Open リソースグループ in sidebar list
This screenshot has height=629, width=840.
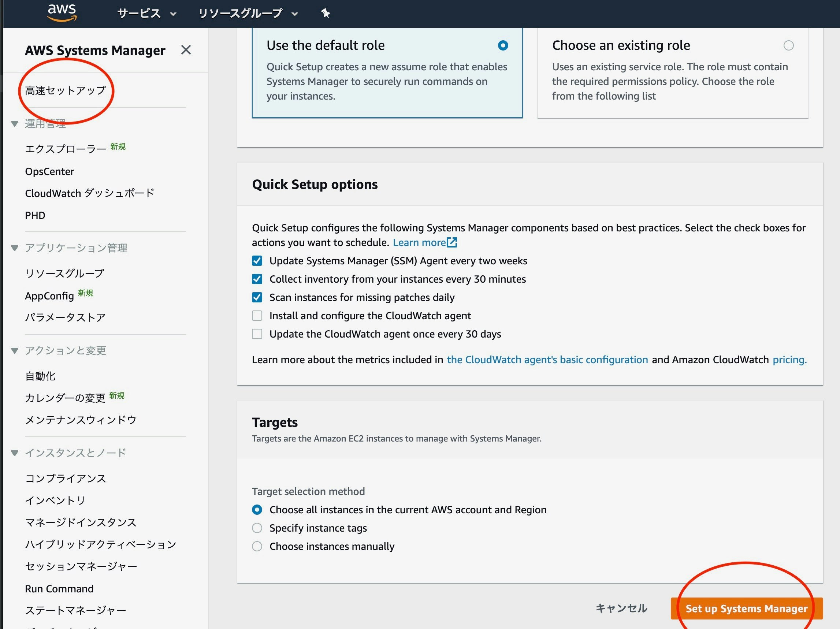(64, 273)
